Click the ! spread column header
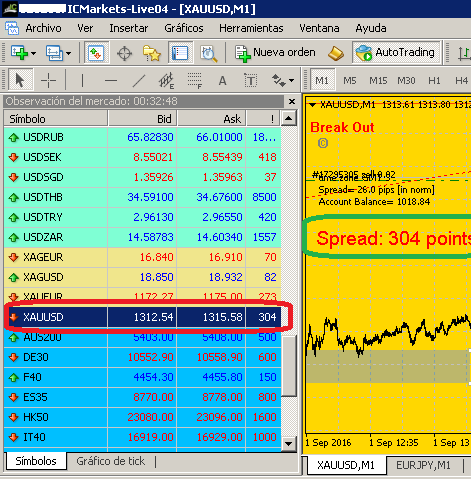 (264, 119)
